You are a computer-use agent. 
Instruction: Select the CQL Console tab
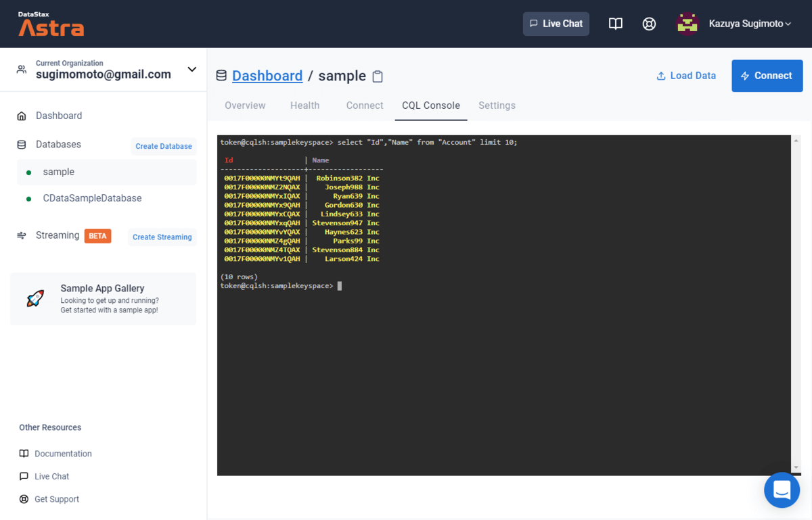pyautogui.click(x=431, y=105)
